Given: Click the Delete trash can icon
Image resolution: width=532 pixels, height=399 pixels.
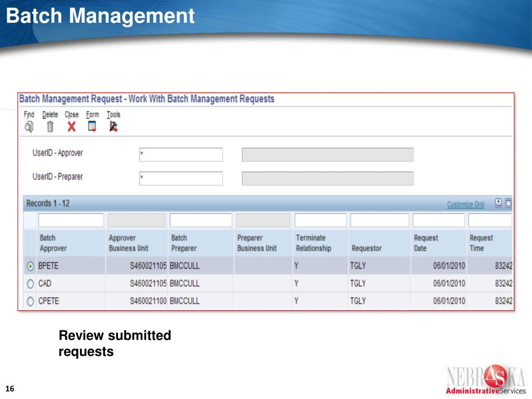Looking at the screenshot, I should (x=50, y=126).
